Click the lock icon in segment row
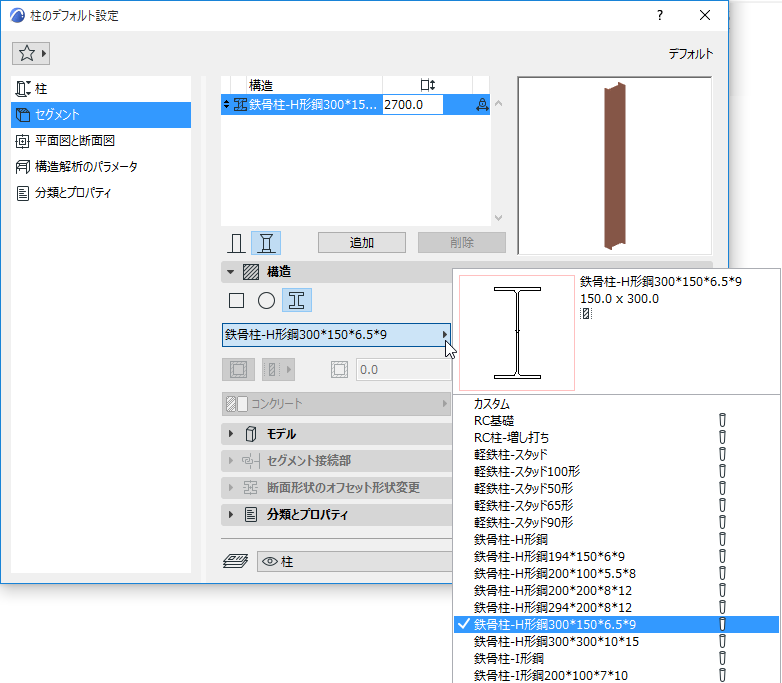782x683 pixels. coord(482,105)
